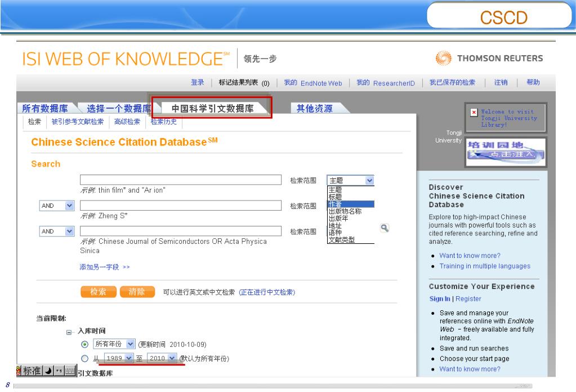Open the 2010 end year dropdown
The image size is (576, 392).
(x=162, y=358)
